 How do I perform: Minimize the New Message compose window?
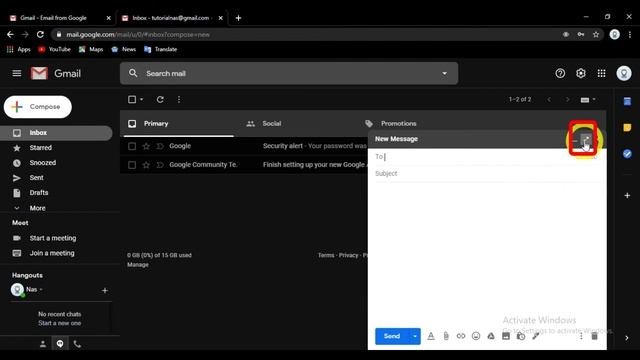(x=575, y=141)
